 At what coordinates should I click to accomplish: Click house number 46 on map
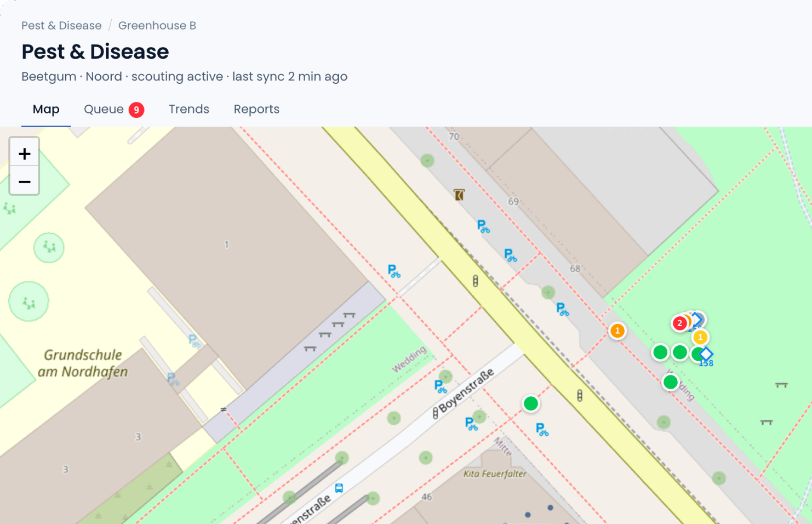[427, 497]
